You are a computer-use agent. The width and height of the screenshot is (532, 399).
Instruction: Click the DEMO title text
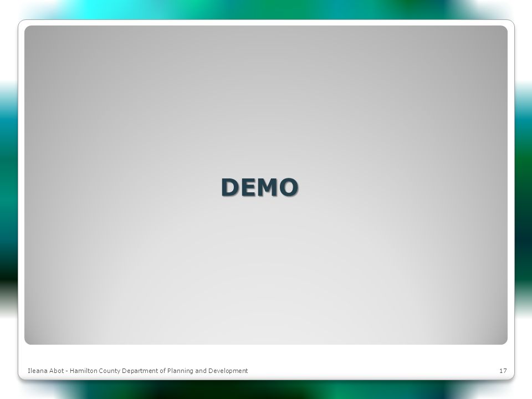point(259,187)
